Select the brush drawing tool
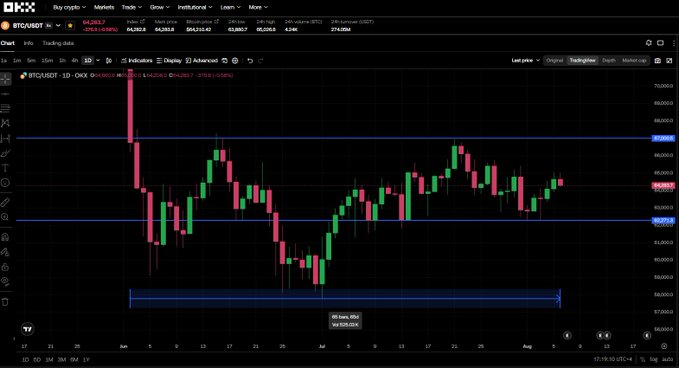The width and height of the screenshot is (679, 368). pyautogui.click(x=5, y=153)
